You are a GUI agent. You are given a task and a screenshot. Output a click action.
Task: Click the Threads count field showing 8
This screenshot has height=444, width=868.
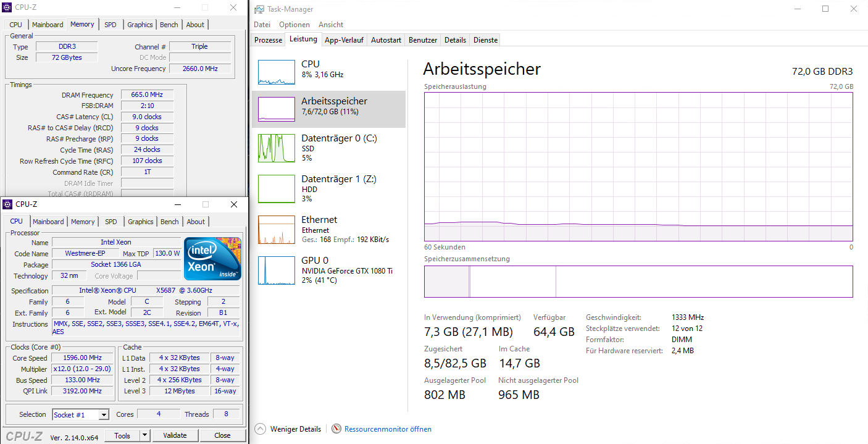(227, 414)
